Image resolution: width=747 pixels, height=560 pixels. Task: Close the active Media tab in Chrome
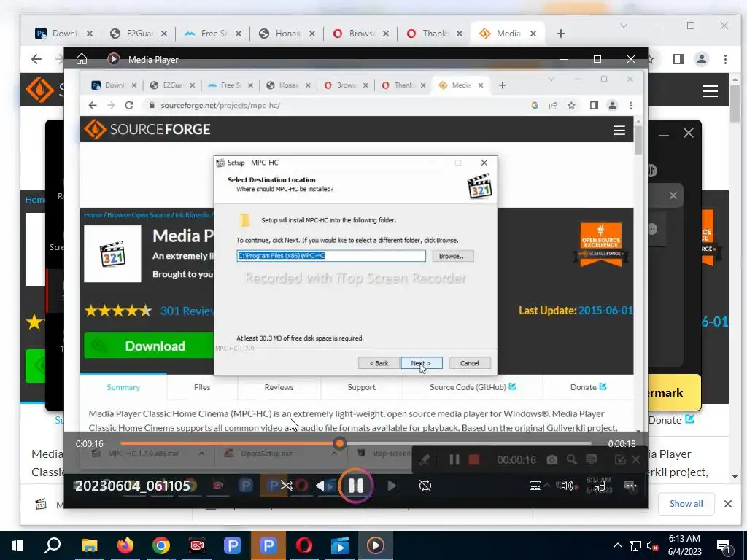pyautogui.click(x=533, y=34)
